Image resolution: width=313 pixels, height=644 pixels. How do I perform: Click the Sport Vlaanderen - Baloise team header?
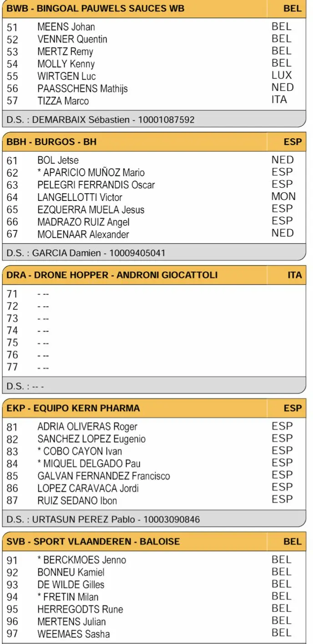coord(93,542)
